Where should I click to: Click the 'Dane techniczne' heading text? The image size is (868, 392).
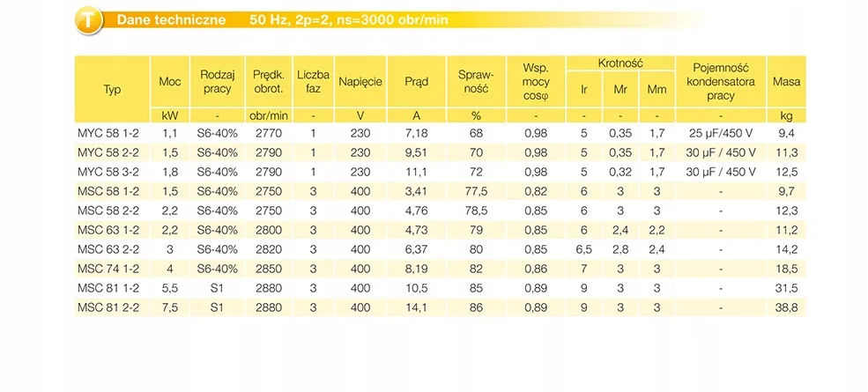pos(171,20)
